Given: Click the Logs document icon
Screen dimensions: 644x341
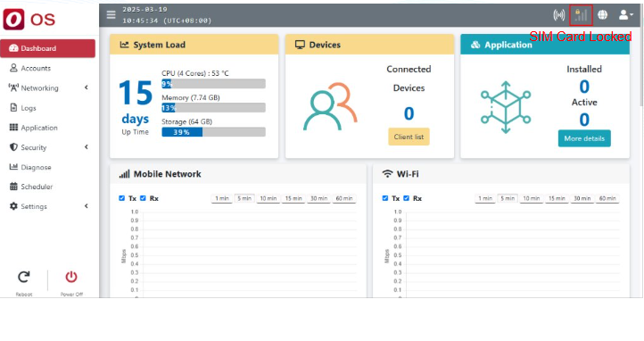Looking at the screenshot, I should click(13, 108).
